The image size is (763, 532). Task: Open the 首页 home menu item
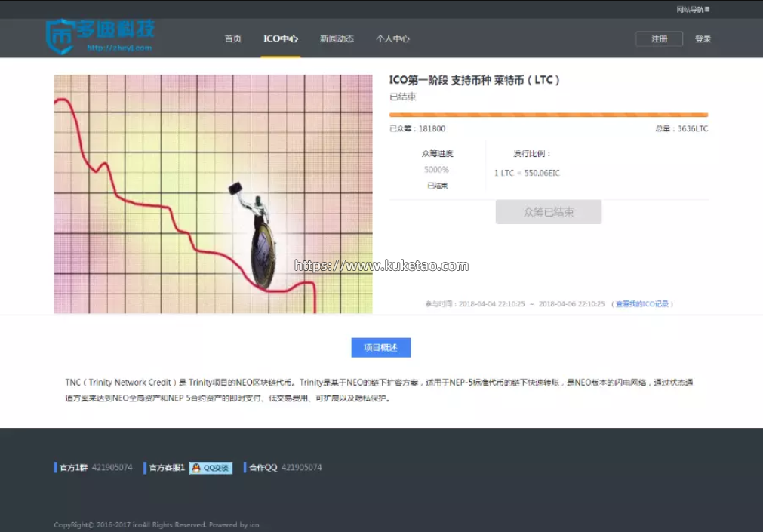[x=233, y=38]
